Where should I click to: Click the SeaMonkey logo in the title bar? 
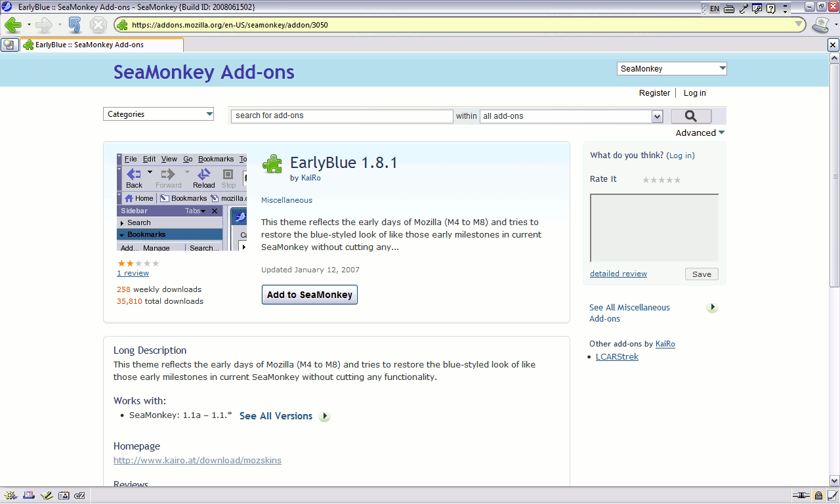[7, 7]
